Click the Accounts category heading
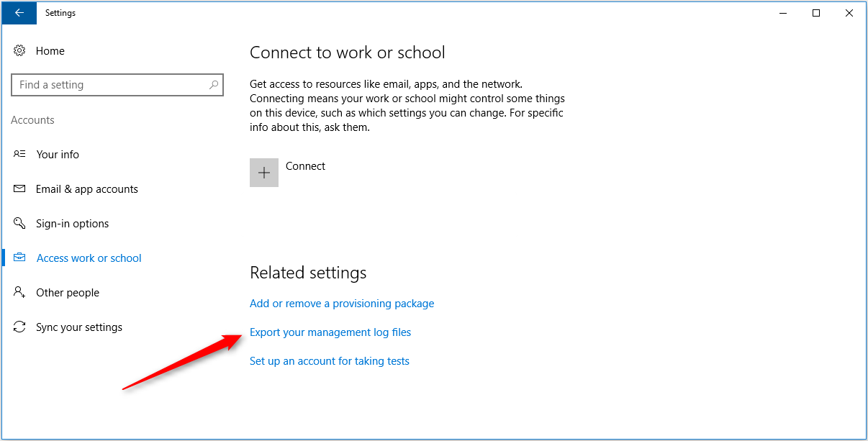This screenshot has height=441, width=868. (x=32, y=120)
